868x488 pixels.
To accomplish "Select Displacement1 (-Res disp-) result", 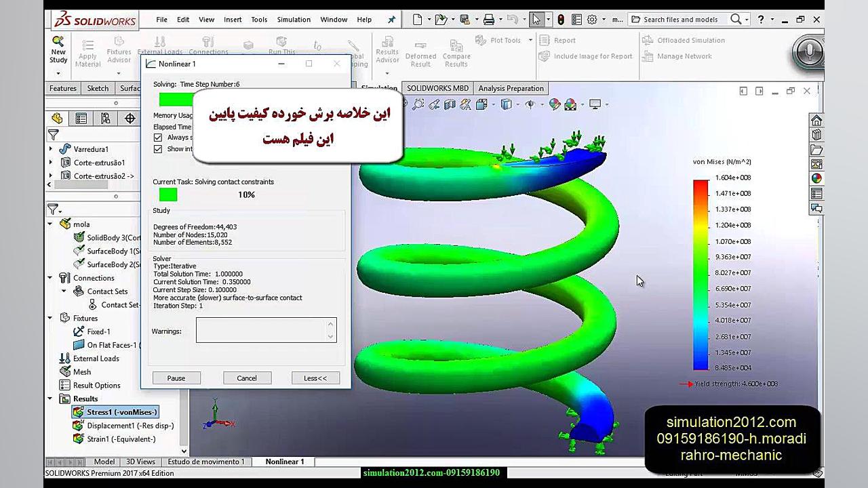I will click(x=123, y=426).
